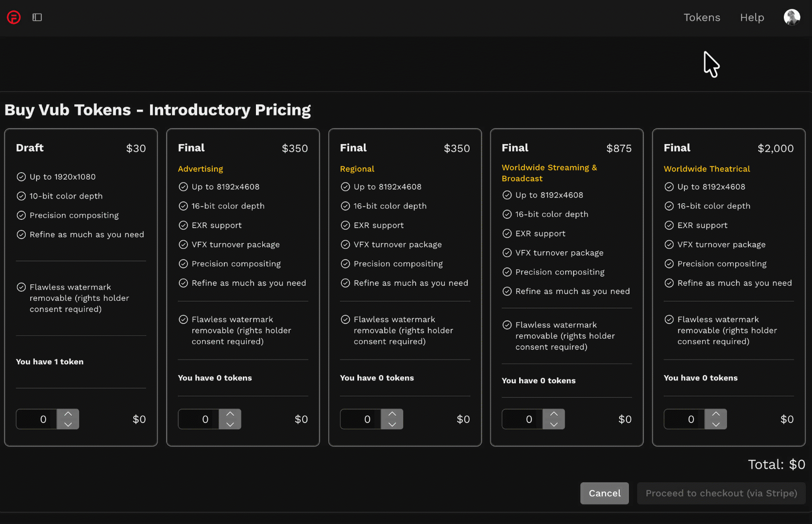Click Streaming 'Up to 8192x4608' check icon
This screenshot has height=524, width=812.
pos(507,195)
